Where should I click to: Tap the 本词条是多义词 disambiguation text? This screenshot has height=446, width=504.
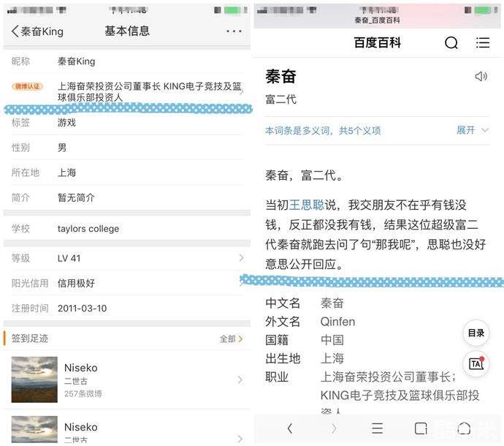point(323,131)
